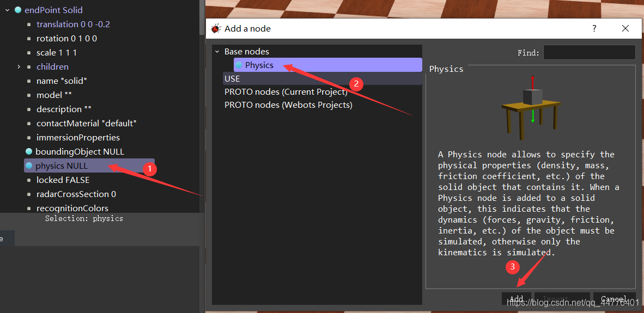Viewport: 644px width, 313px height.
Task: Select the children field row
Action: [x=52, y=66]
